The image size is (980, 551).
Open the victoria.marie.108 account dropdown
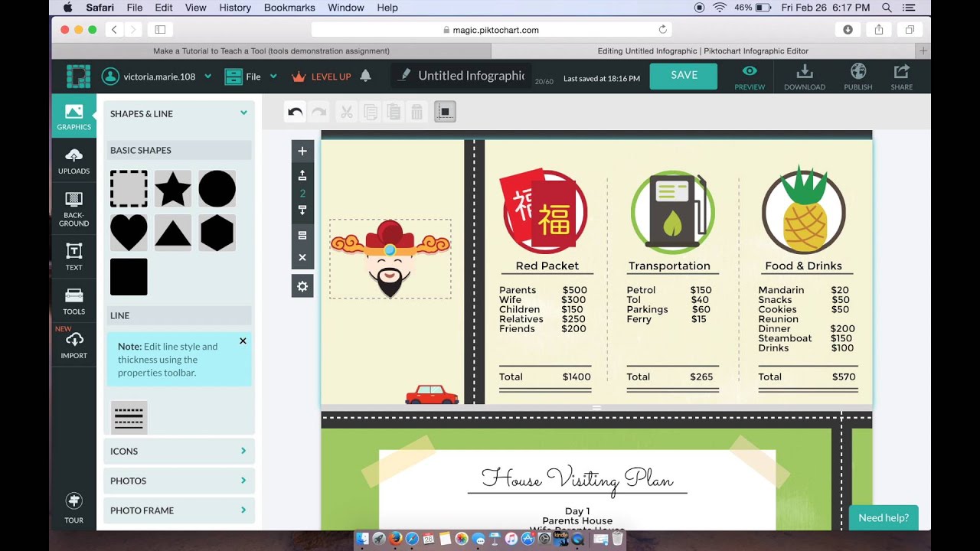pyautogui.click(x=157, y=77)
